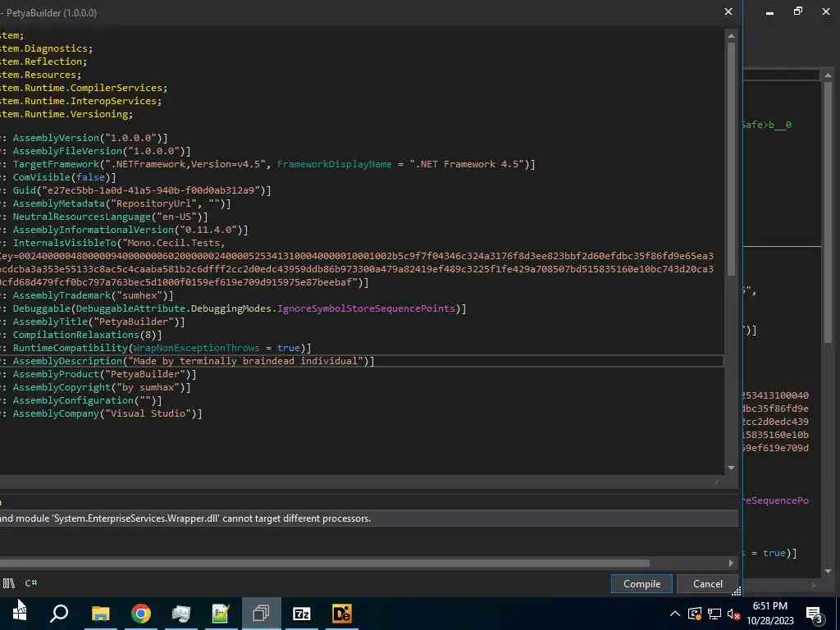
Task: Click the Debuggable attribute line
Action: pos(233,308)
